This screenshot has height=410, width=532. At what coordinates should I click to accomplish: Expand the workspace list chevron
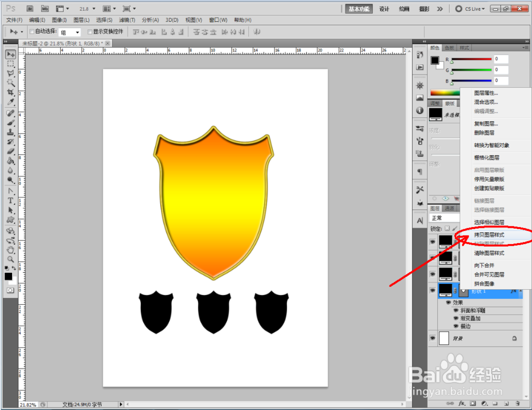coord(440,9)
